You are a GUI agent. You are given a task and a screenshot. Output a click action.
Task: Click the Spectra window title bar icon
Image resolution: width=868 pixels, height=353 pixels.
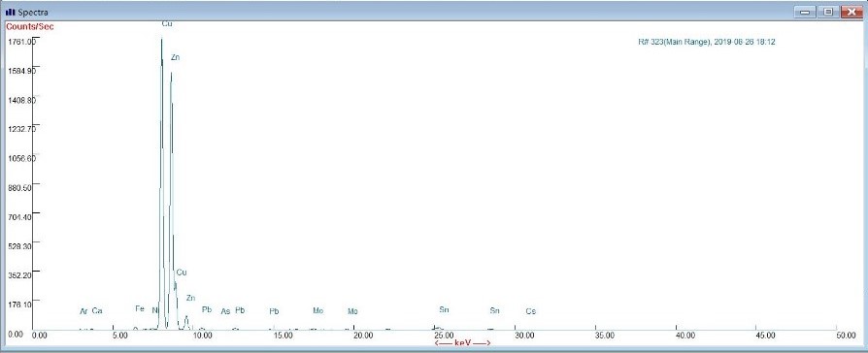pyautogui.click(x=11, y=12)
